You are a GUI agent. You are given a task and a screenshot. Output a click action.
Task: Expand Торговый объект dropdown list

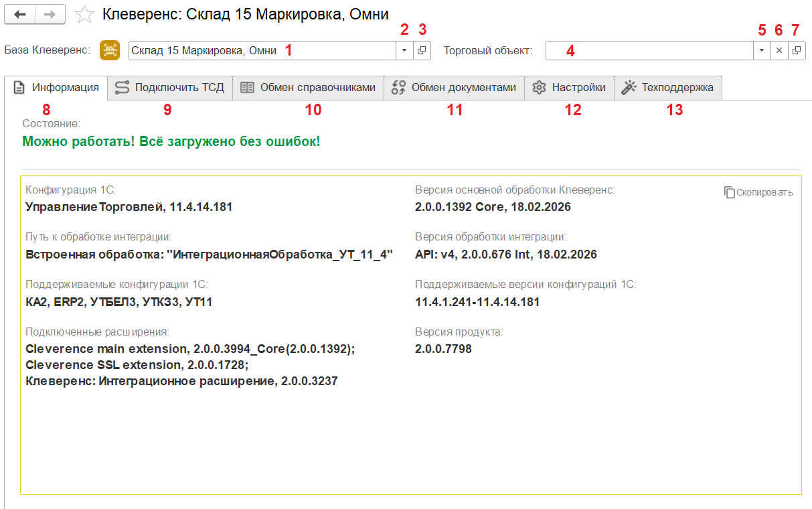pyautogui.click(x=762, y=50)
